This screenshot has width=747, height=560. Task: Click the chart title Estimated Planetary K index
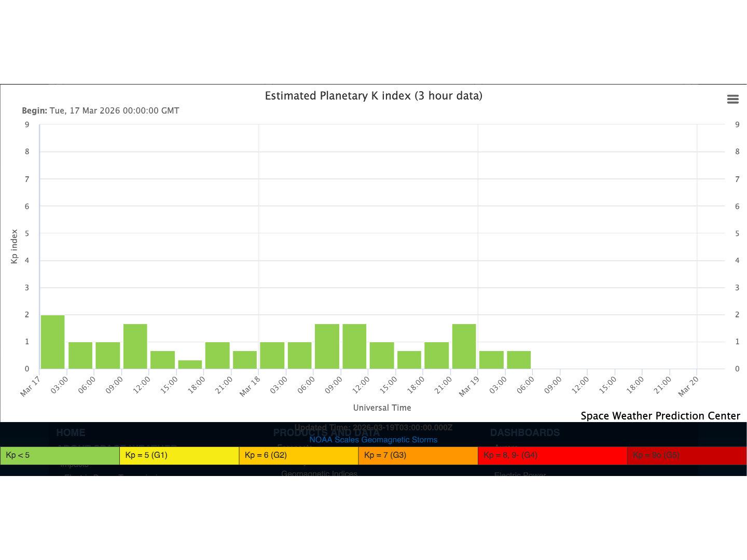click(x=374, y=96)
